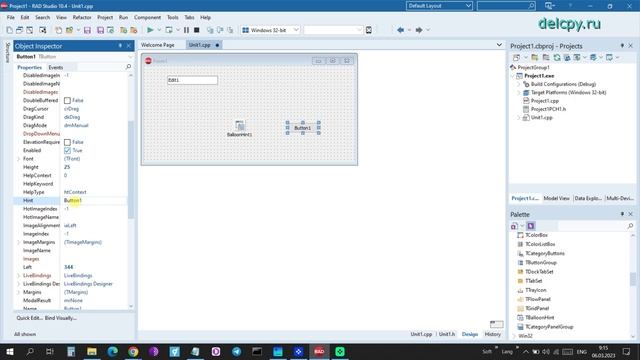The height and width of the screenshot is (360, 640).
Task: Click the LiveBindings Designer value link
Action: pos(88,284)
